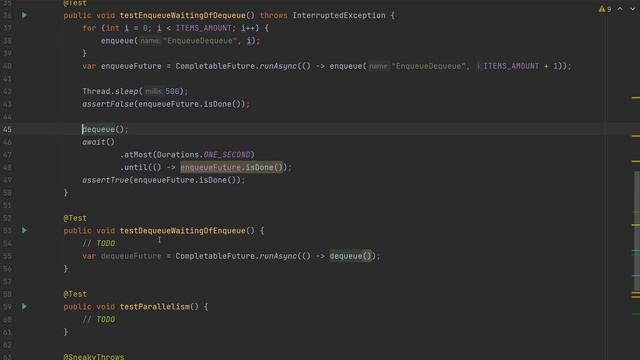Click ITEMS_AMOUNT in the for loop condition

(204, 28)
